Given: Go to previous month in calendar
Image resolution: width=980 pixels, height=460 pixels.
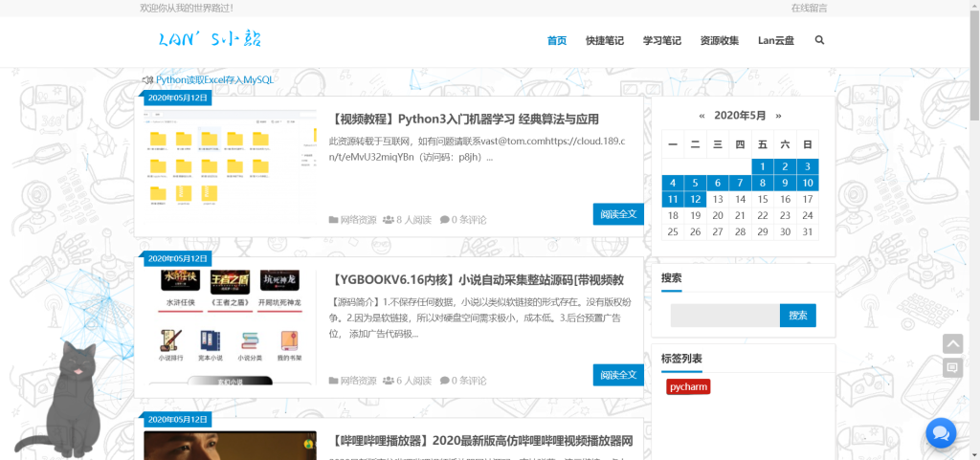Looking at the screenshot, I should pos(702,116).
